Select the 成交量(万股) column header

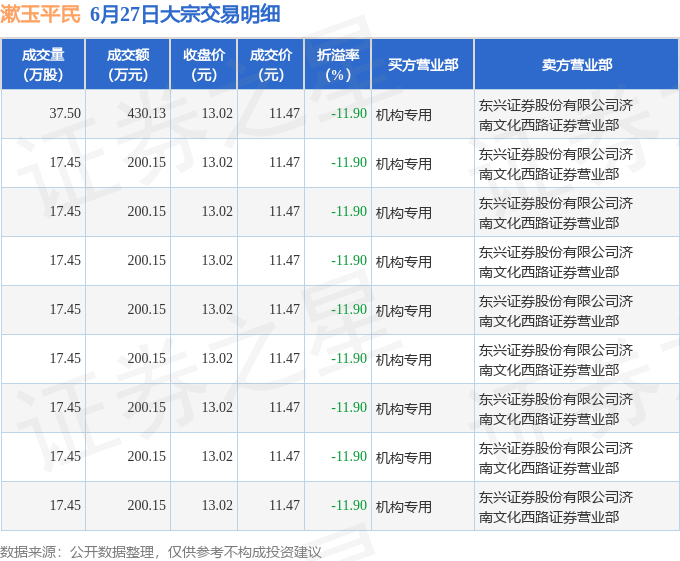(x=43, y=65)
